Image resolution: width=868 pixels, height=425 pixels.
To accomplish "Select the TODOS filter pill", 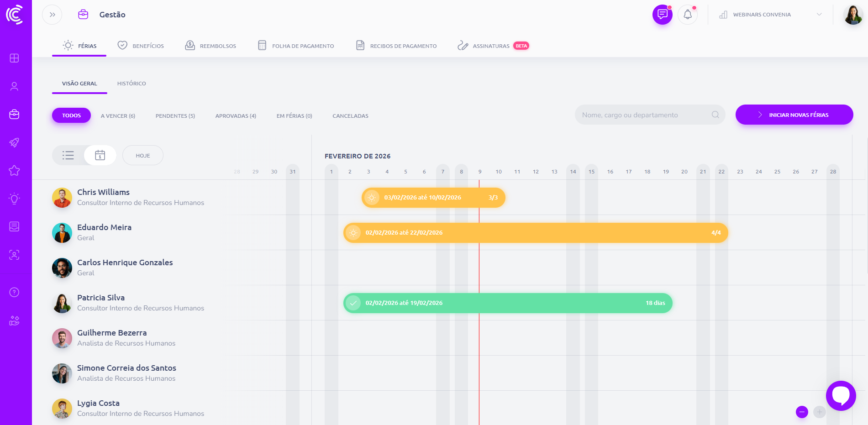I will coord(71,115).
